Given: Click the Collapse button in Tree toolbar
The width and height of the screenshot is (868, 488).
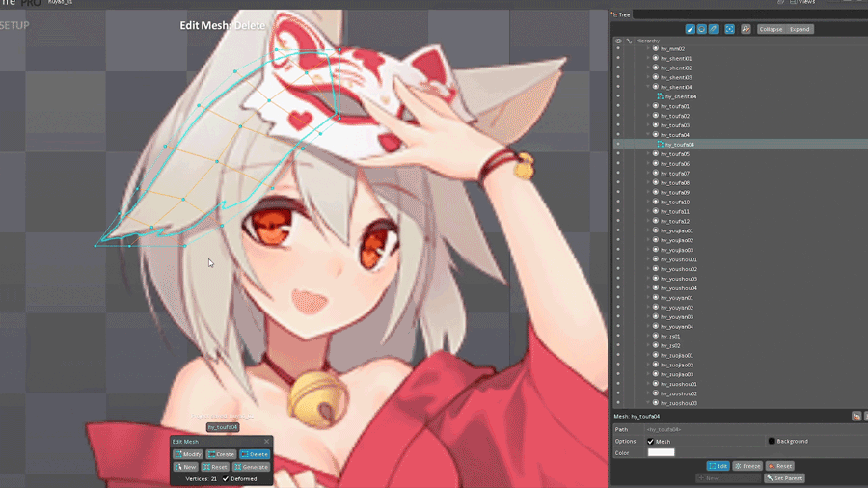Looking at the screenshot, I should pyautogui.click(x=771, y=29).
